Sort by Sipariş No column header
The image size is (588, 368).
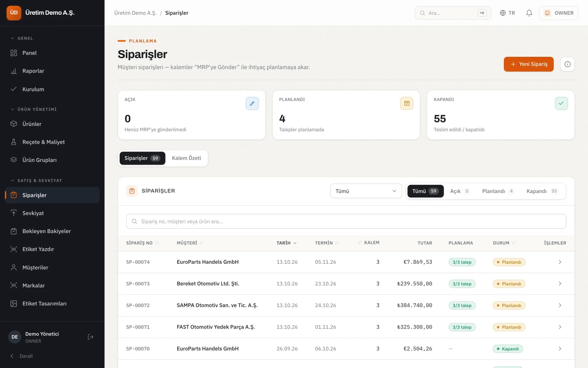pos(142,243)
